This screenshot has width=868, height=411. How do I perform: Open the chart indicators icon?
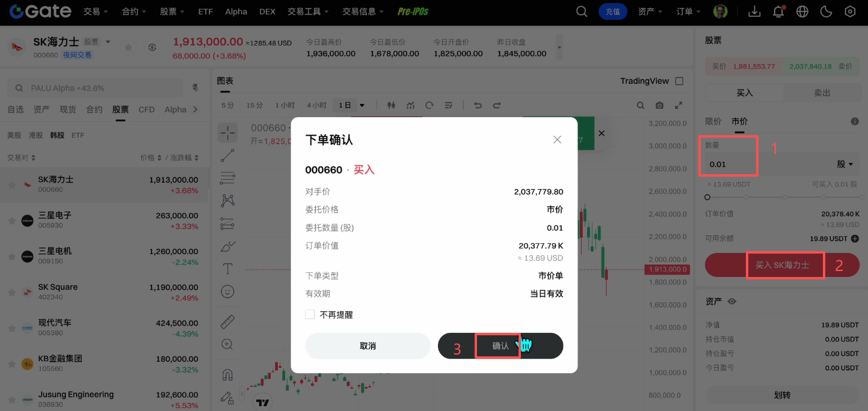coord(411,105)
